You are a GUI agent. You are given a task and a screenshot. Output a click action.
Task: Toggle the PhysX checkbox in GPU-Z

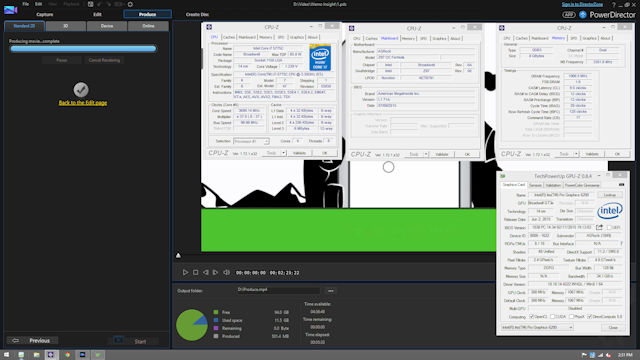pos(571,317)
